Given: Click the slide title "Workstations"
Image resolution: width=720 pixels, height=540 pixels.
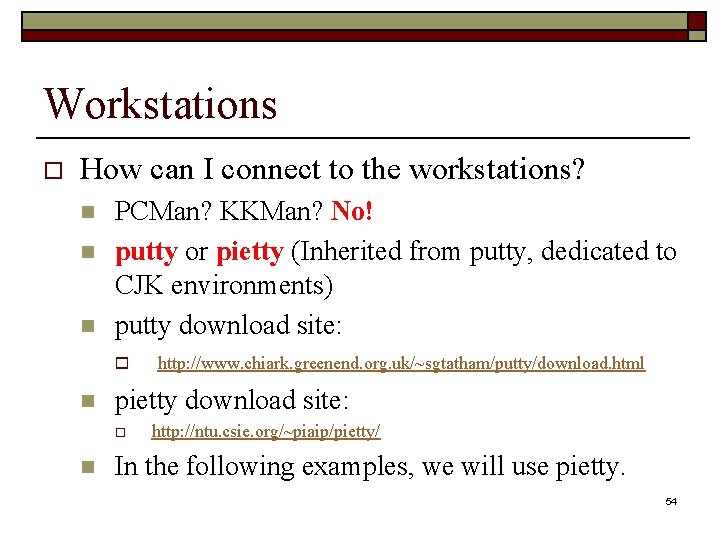Looking at the screenshot, I should coord(160,104).
